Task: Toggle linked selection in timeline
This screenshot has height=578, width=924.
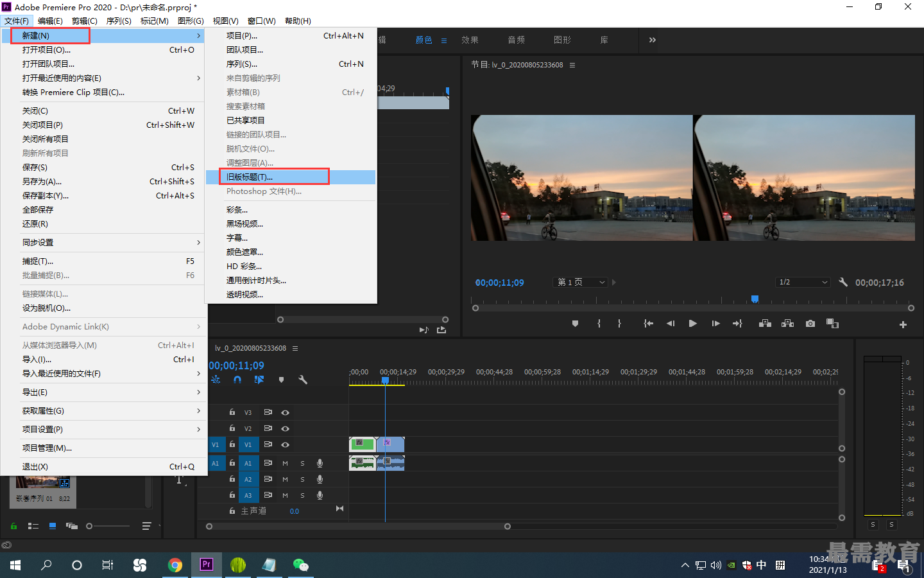Action: [259, 380]
